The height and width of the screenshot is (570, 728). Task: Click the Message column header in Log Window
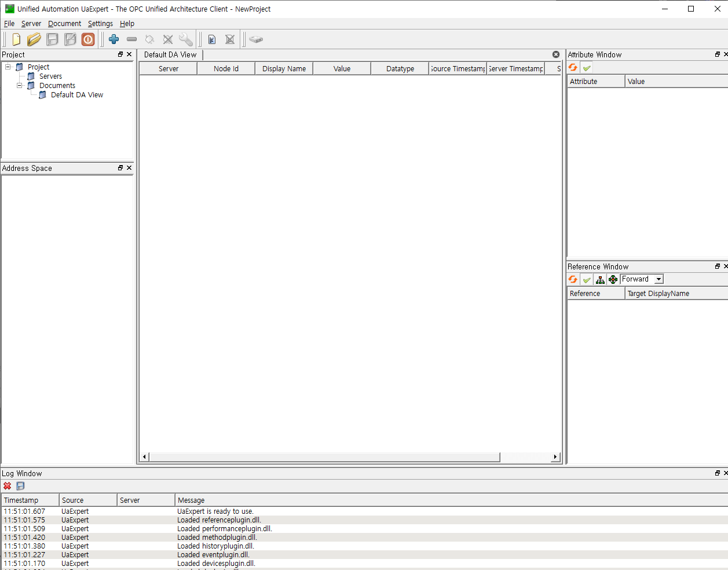pos(452,500)
